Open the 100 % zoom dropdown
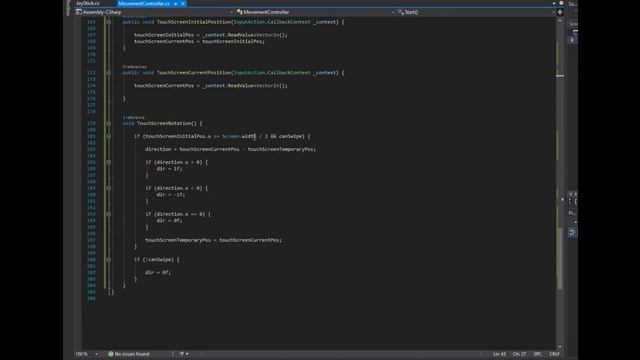This screenshot has width=640, height=360. pyautogui.click(x=96, y=354)
